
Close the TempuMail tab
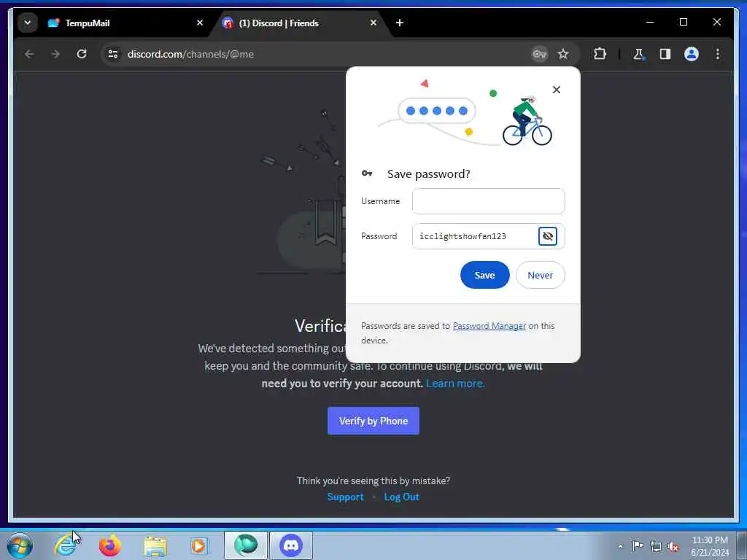(200, 23)
